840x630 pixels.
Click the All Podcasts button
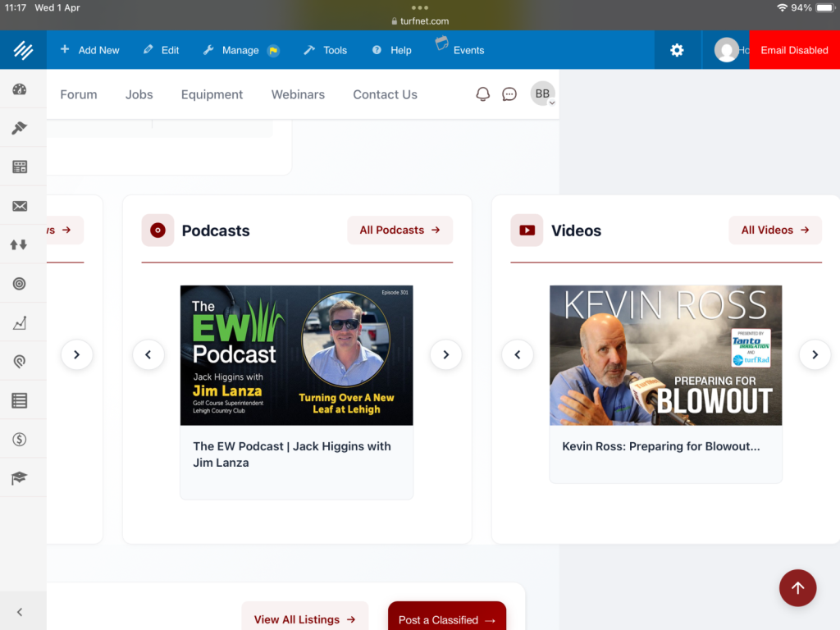[399, 231]
